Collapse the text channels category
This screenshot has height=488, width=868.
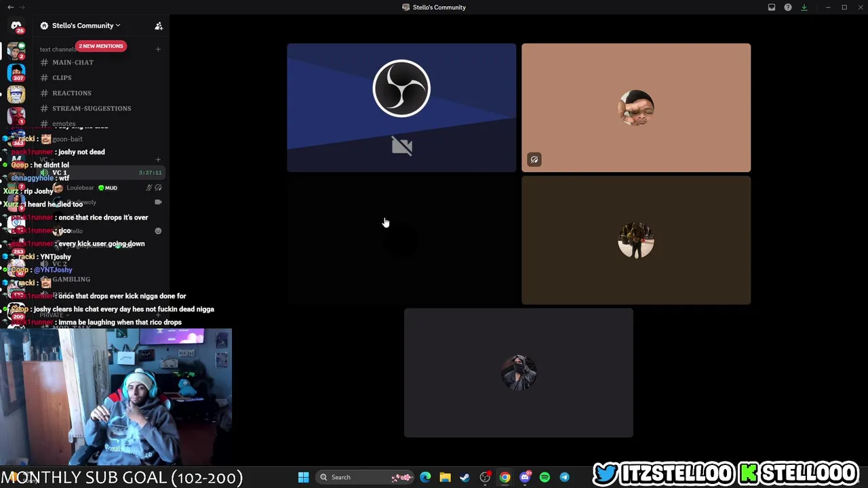tap(58, 49)
